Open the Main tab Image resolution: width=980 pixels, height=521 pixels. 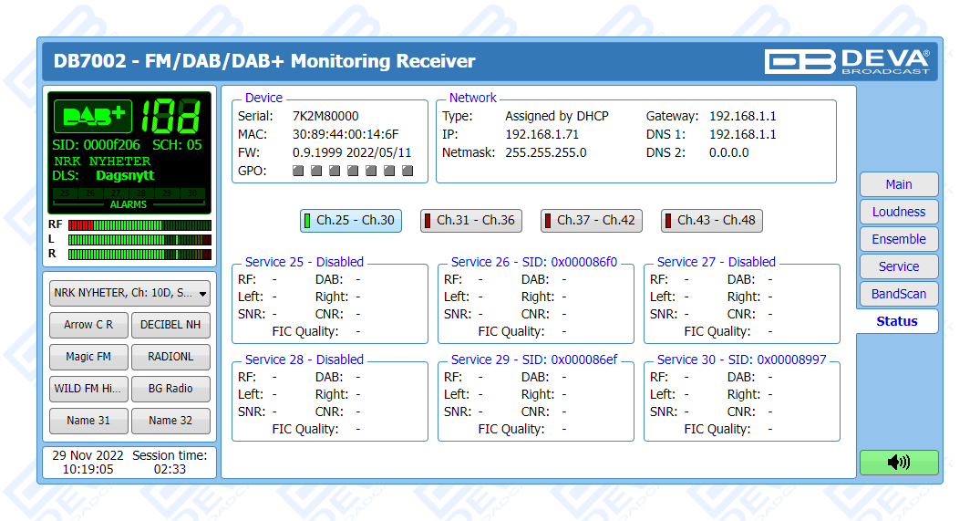[898, 184]
